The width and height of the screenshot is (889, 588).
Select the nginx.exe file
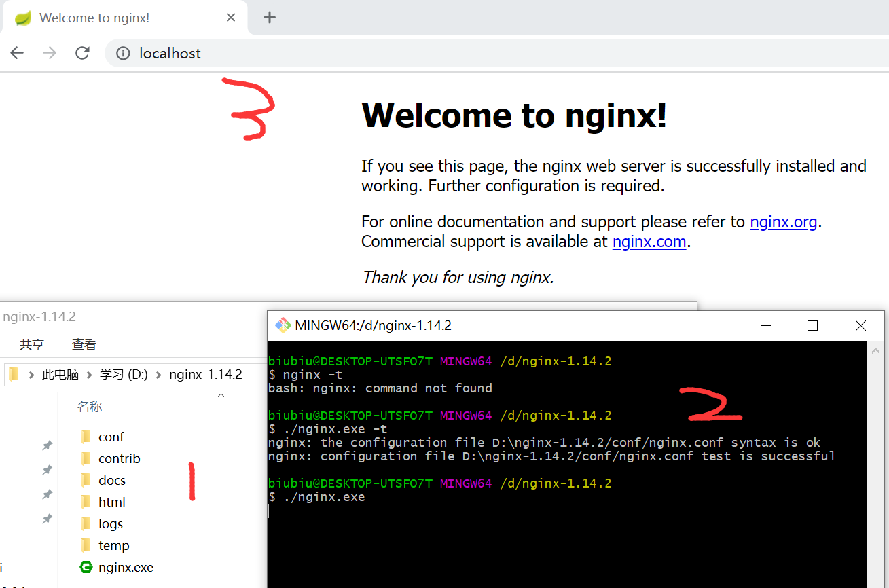click(x=126, y=567)
